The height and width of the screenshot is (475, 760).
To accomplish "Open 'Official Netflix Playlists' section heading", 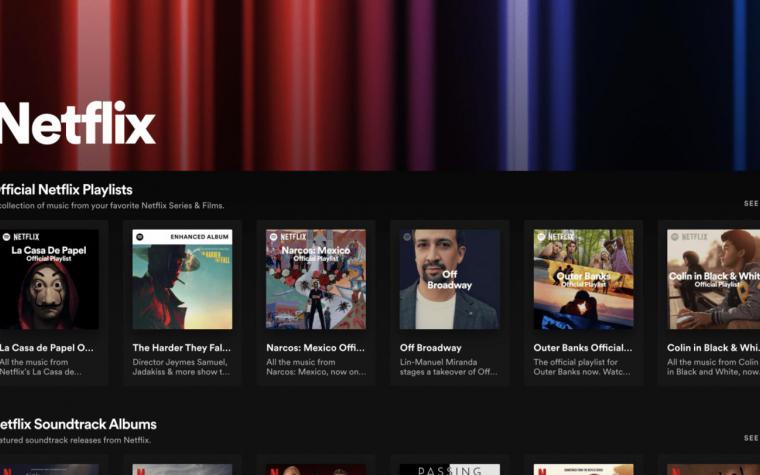I will (66, 190).
